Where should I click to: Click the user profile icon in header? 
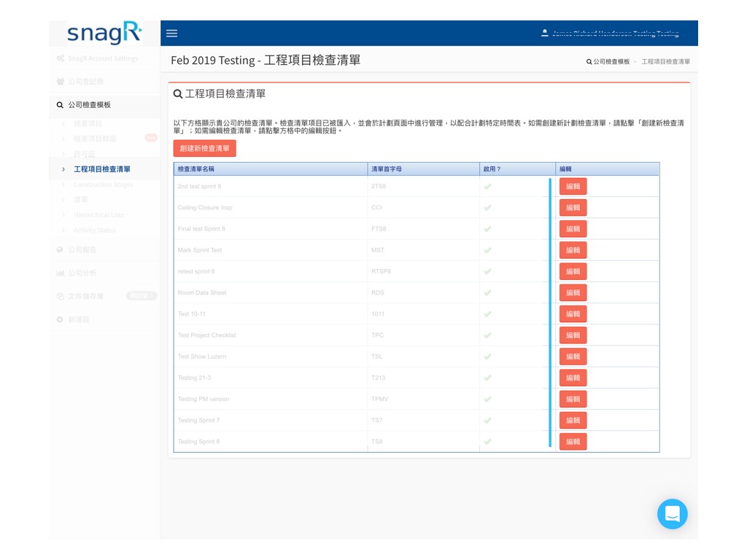point(544,33)
